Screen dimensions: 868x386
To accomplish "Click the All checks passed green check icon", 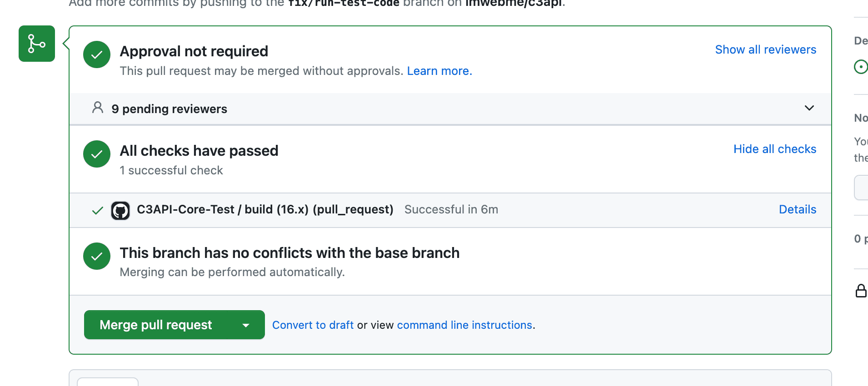I will (x=97, y=154).
